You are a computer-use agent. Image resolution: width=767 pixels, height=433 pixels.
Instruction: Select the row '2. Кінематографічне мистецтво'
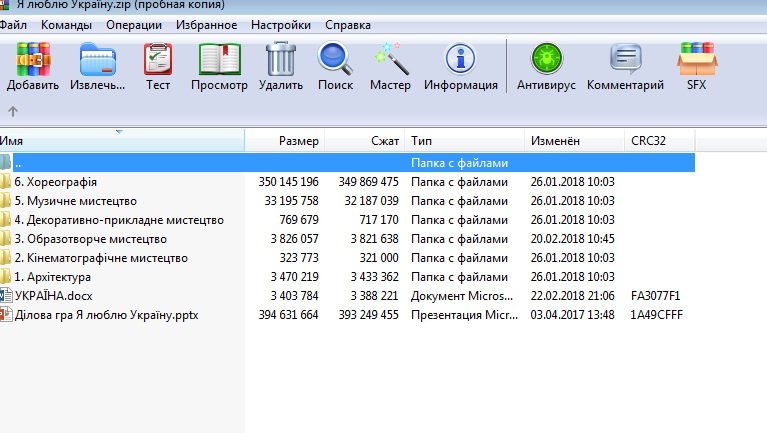click(x=347, y=258)
